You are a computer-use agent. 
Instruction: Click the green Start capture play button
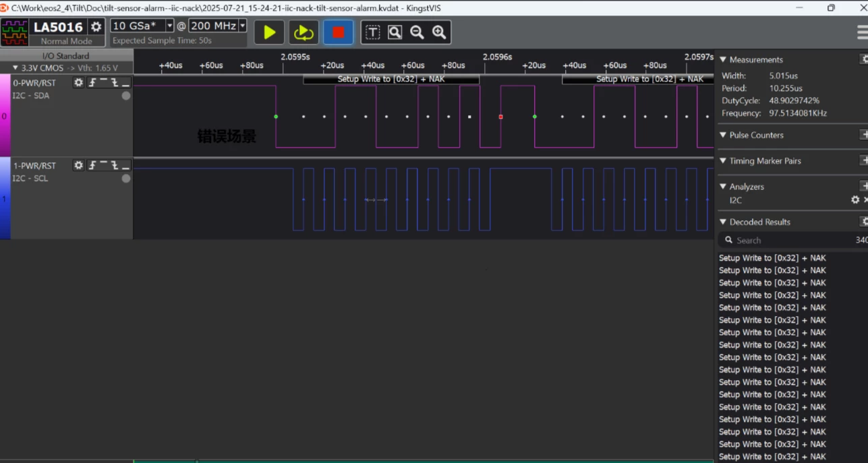click(x=269, y=32)
